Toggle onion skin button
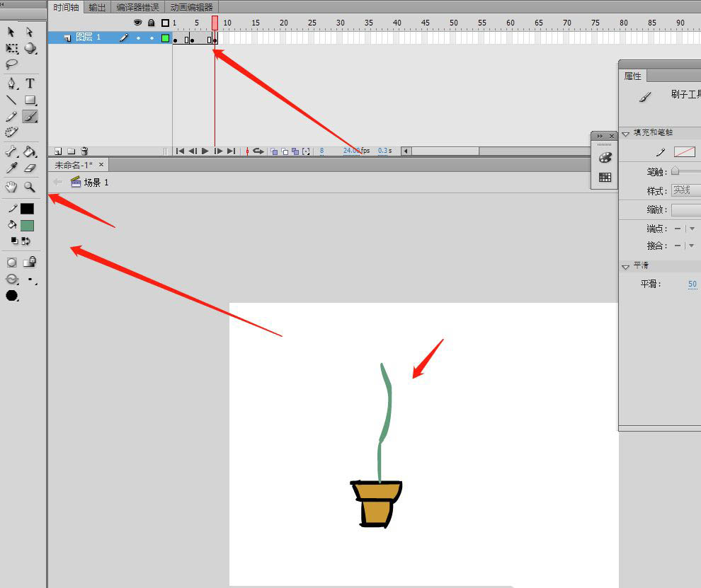The height and width of the screenshot is (588, 701). (274, 151)
